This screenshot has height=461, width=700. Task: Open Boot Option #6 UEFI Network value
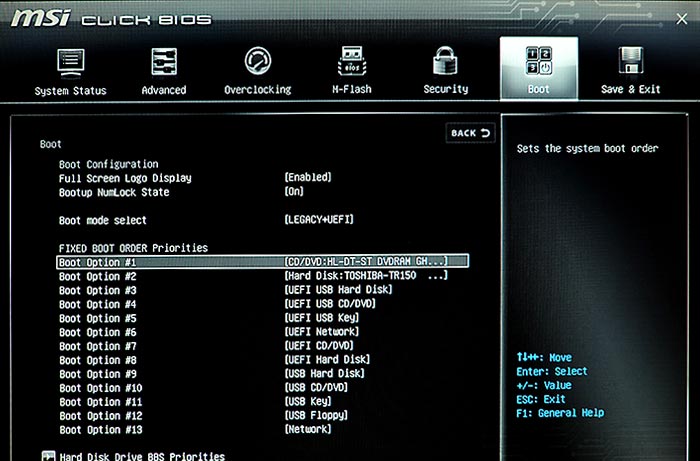pyautogui.click(x=321, y=332)
